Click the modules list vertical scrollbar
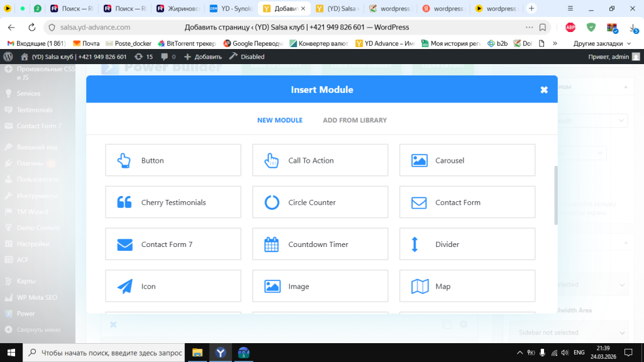Viewport: 644px width, 362px height. (555, 195)
